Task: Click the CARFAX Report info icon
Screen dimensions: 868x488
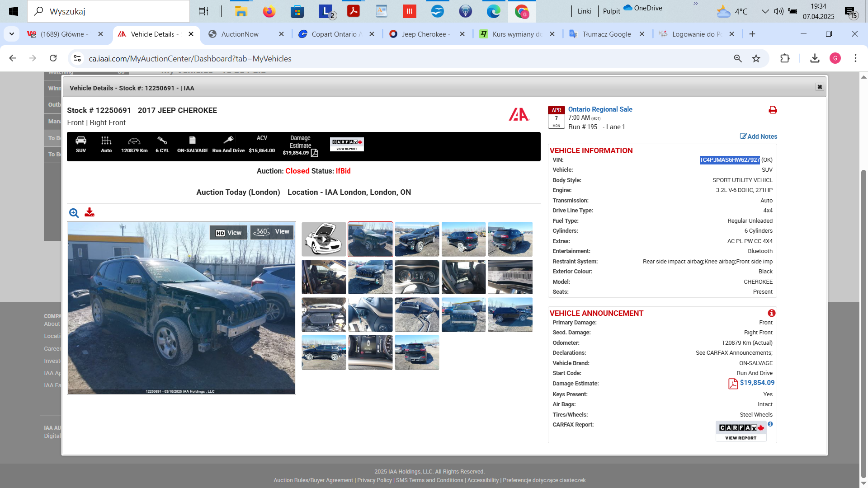Action: pyautogui.click(x=770, y=424)
